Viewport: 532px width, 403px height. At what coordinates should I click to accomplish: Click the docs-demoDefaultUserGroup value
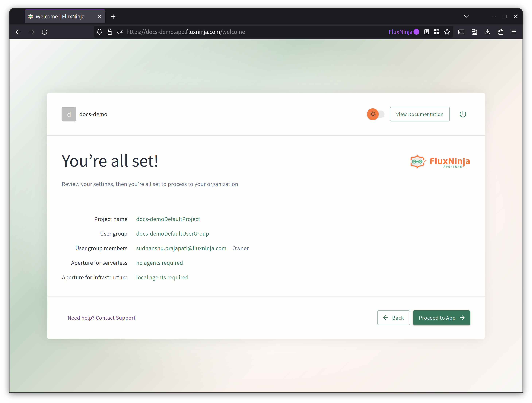[x=172, y=234]
